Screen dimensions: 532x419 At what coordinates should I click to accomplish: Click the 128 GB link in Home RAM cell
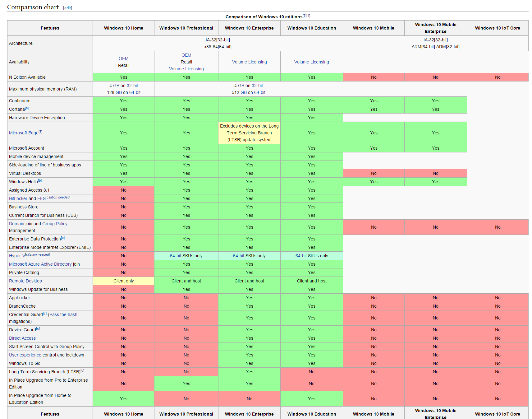tap(119, 92)
